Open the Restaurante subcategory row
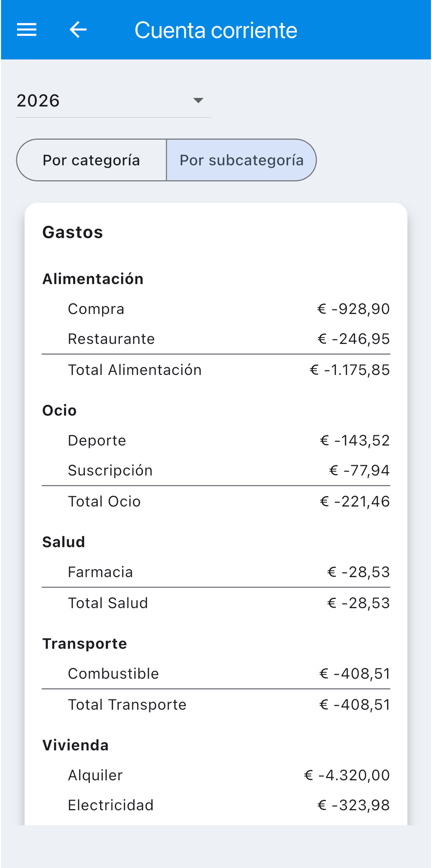Image resolution: width=432 pixels, height=868 pixels. (216, 339)
